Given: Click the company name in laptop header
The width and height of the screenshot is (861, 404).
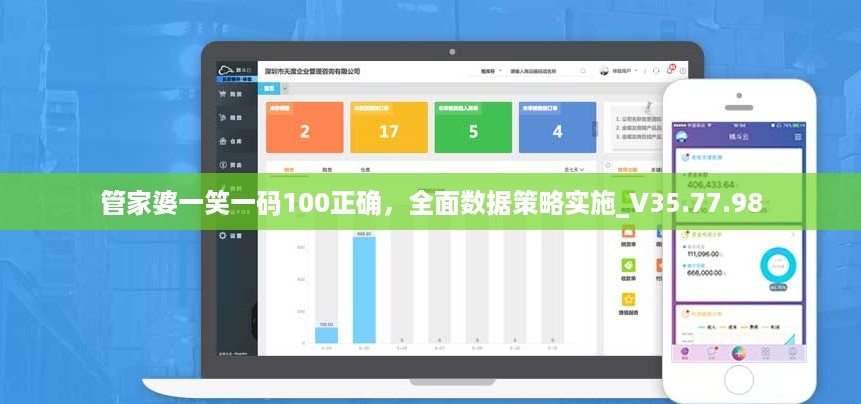Looking at the screenshot, I should (x=312, y=71).
